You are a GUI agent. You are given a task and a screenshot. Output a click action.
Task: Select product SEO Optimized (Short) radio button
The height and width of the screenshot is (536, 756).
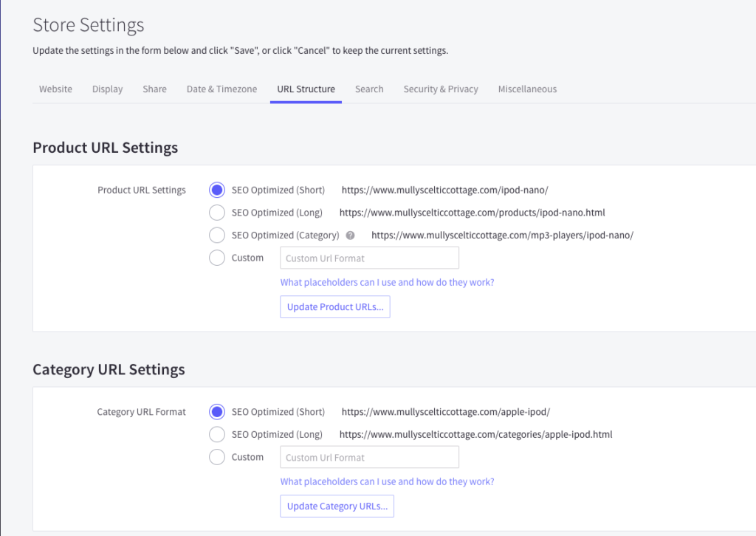217,190
